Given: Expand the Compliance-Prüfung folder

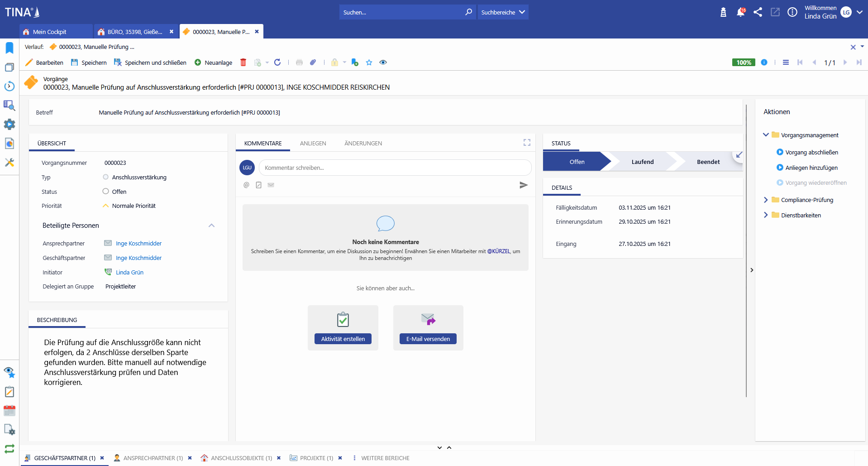Looking at the screenshot, I should click(x=766, y=200).
